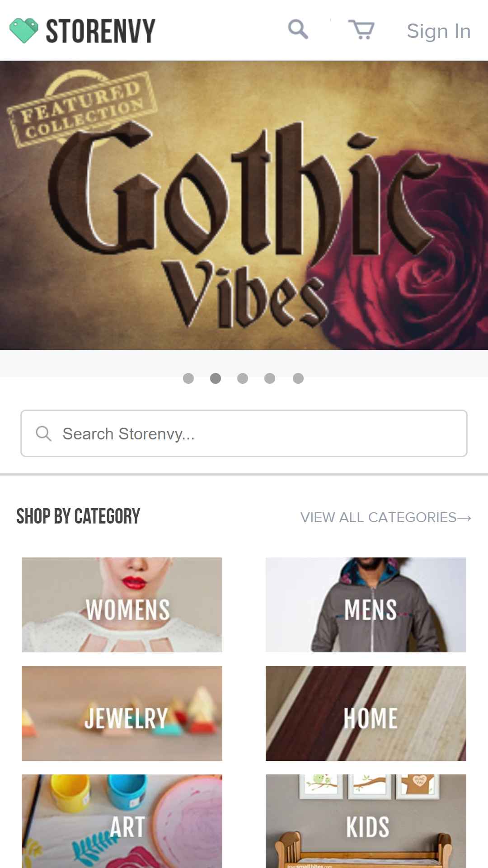This screenshot has height=868, width=488.
Task: Select the first carousel dot
Action: click(x=188, y=378)
